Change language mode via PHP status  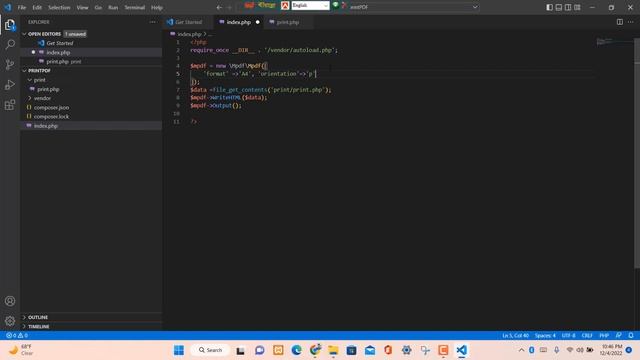(604, 335)
